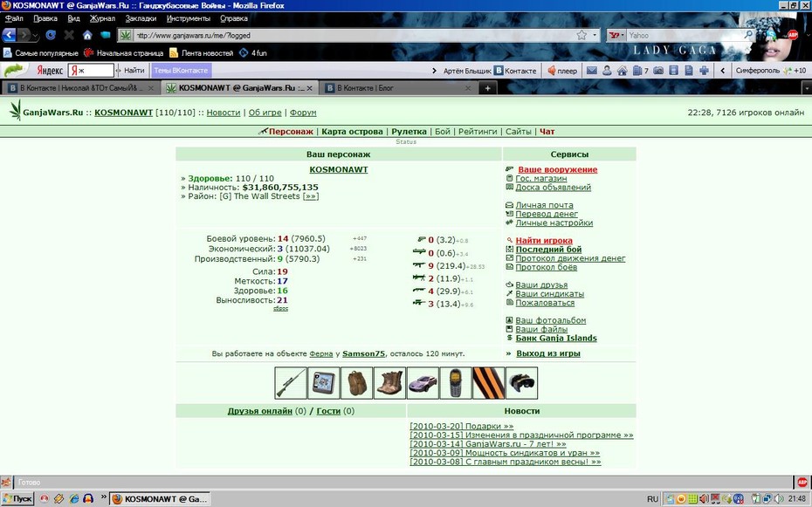Open Ваши синдикаты link
The width and height of the screenshot is (812, 507).
[549, 294]
